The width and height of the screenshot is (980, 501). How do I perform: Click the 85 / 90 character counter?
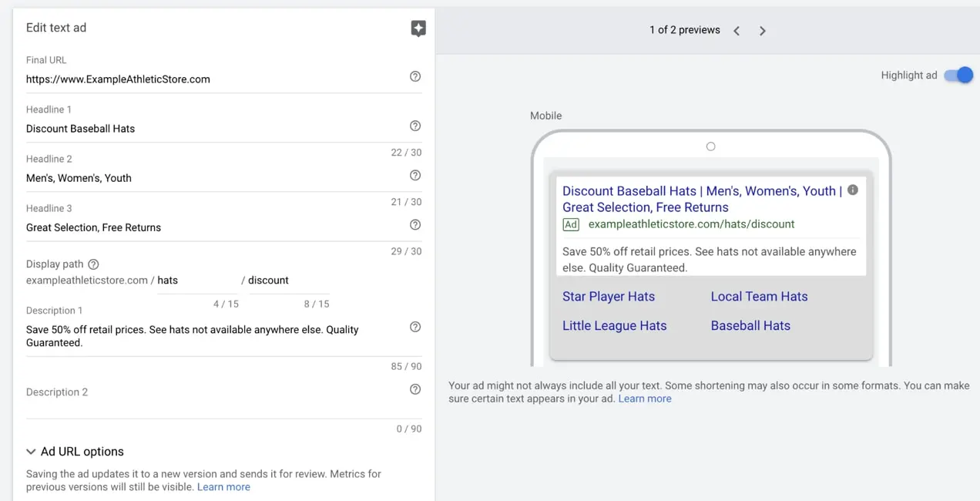tap(406, 366)
